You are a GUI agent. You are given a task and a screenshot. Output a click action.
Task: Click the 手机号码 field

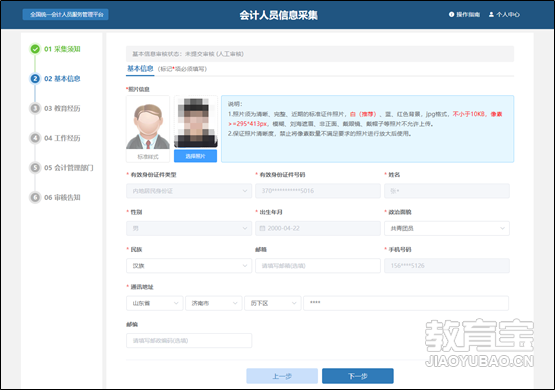click(x=447, y=266)
